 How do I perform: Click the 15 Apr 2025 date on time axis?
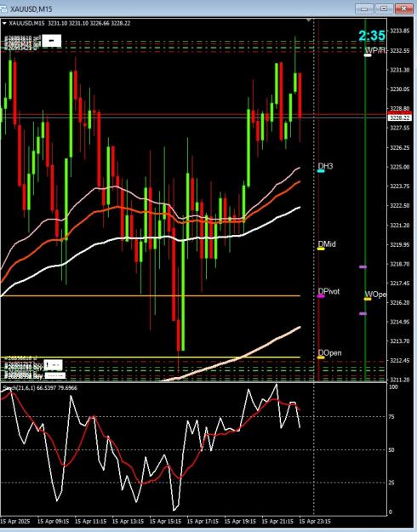[x=15, y=521]
